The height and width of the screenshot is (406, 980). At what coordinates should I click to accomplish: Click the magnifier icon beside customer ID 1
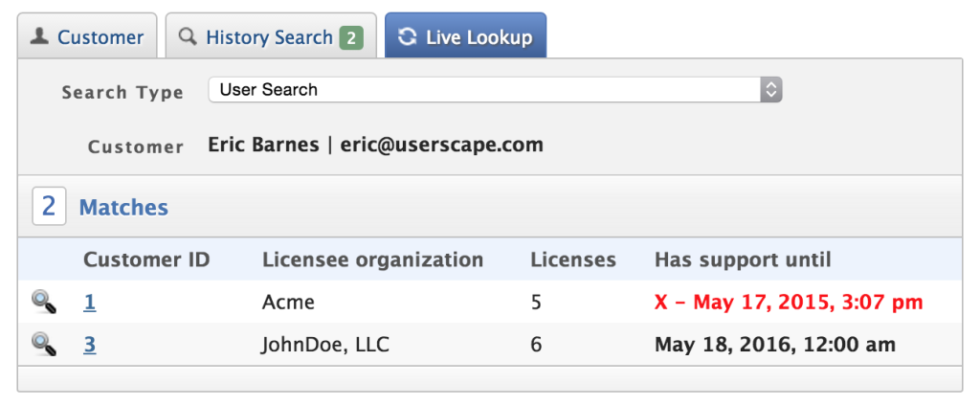point(44,303)
